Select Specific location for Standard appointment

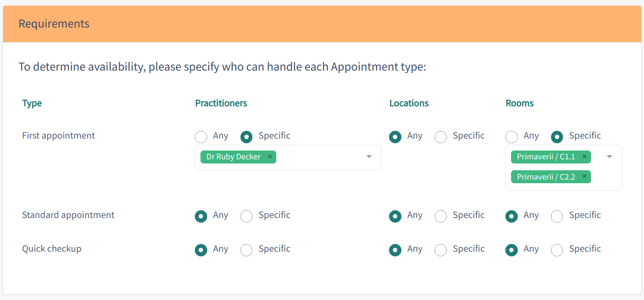pos(441,216)
